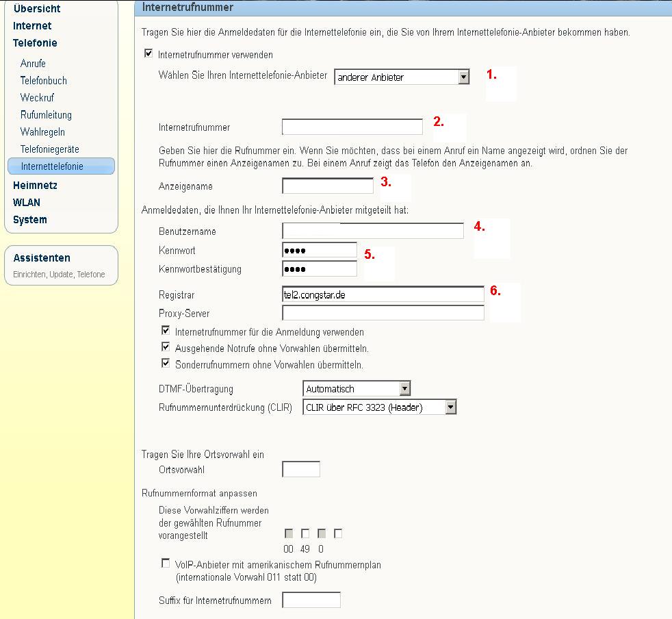Toggle 'Ausgehende Notrufe ohne Vorwahlen übermitteln'

166,347
